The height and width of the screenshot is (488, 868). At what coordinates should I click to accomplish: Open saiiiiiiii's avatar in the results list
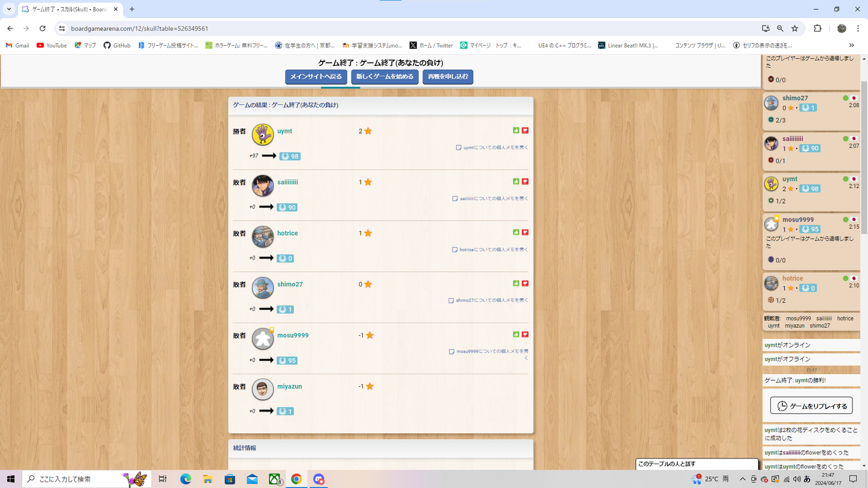click(x=263, y=186)
